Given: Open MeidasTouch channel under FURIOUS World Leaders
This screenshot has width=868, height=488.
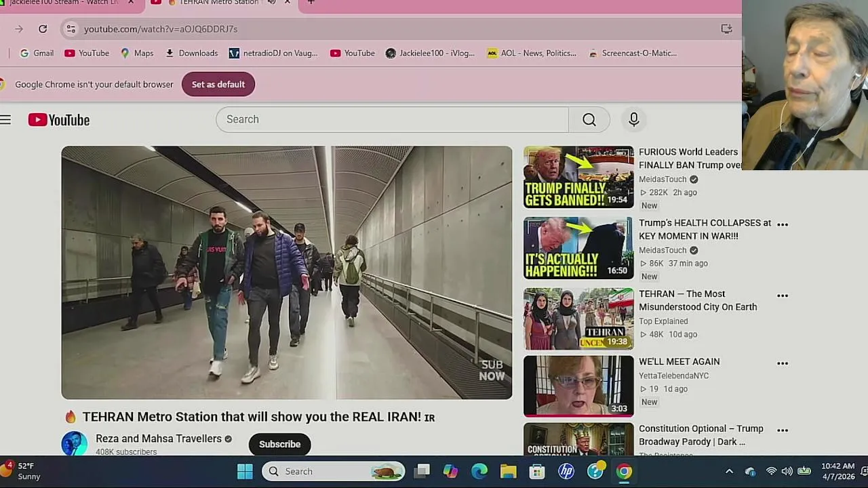Looking at the screenshot, I should click(x=663, y=180).
